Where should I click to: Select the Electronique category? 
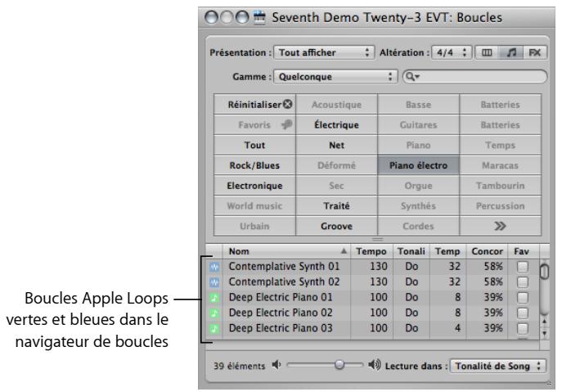pos(255,186)
